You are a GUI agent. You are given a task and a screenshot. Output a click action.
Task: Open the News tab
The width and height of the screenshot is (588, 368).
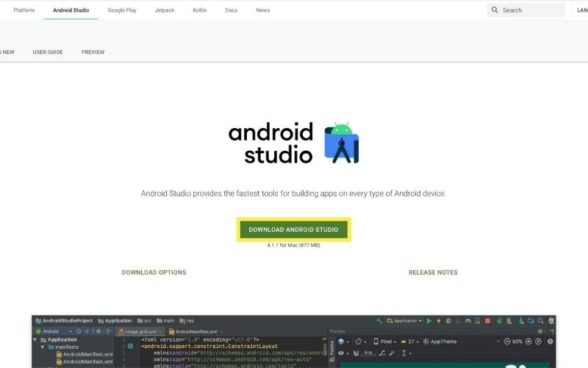coord(263,10)
